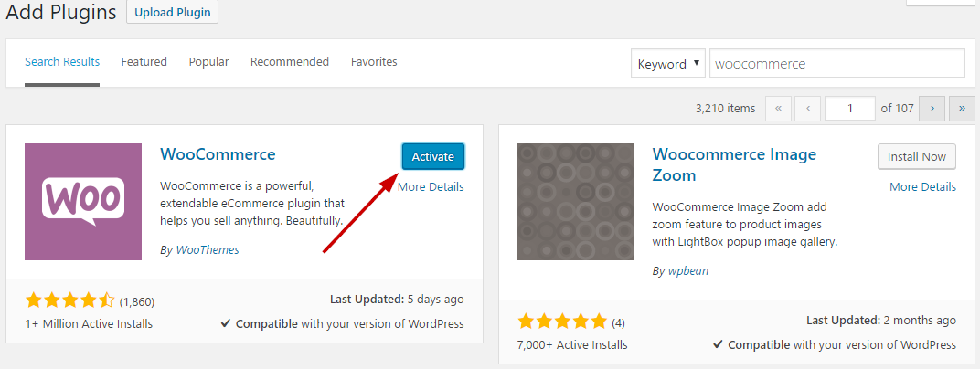
Task: Install Woocommerce Image Zoom now
Action: coord(917,157)
